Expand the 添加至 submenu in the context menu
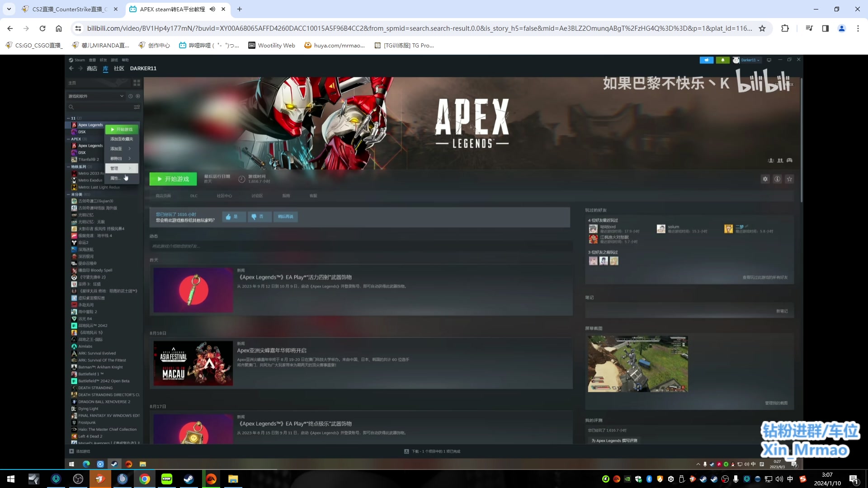This screenshot has width=868, height=488. tap(122, 149)
